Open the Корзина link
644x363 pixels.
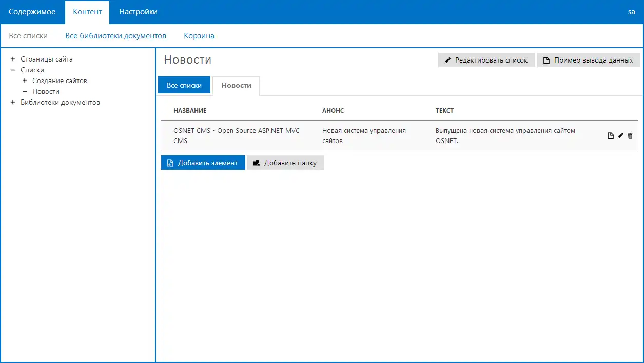pyautogui.click(x=199, y=36)
